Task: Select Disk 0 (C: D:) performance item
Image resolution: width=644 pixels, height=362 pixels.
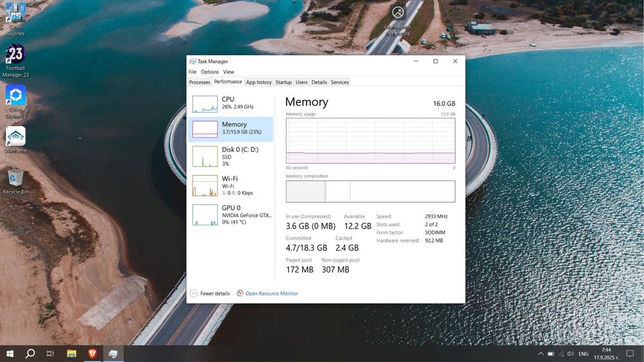Action: tap(231, 156)
